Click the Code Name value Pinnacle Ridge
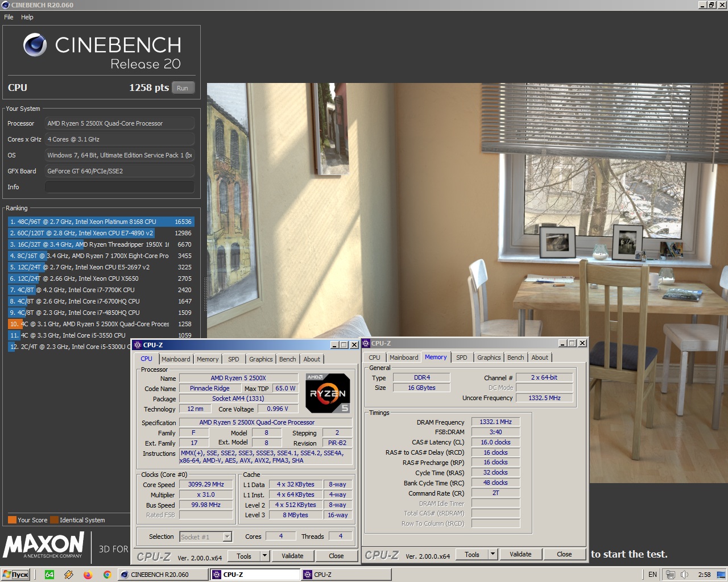Screen dimensions: 728x582 [210, 388]
